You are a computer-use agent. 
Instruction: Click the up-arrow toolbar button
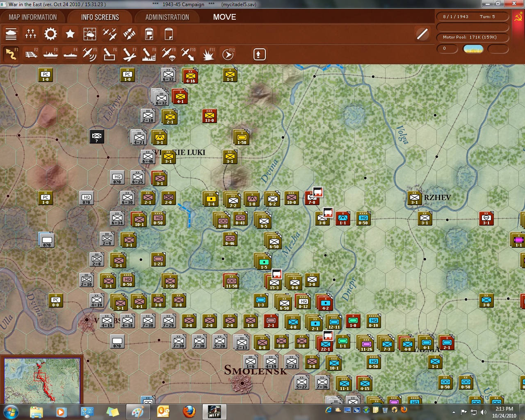[x=259, y=54]
